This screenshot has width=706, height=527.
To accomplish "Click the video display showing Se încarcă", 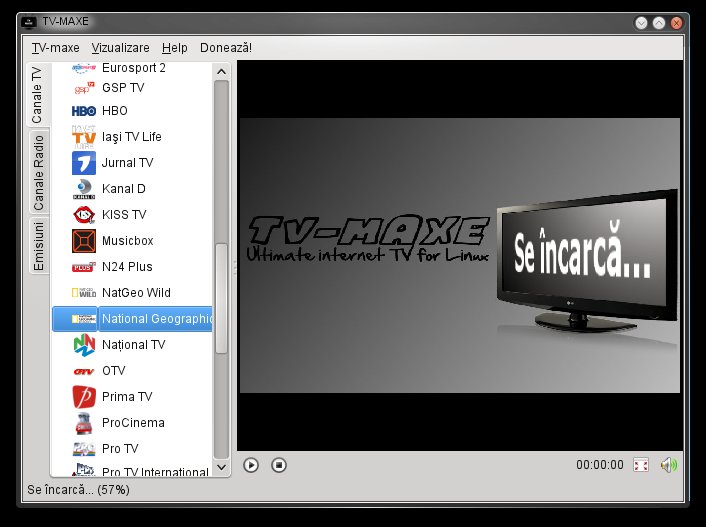I will 460,255.
